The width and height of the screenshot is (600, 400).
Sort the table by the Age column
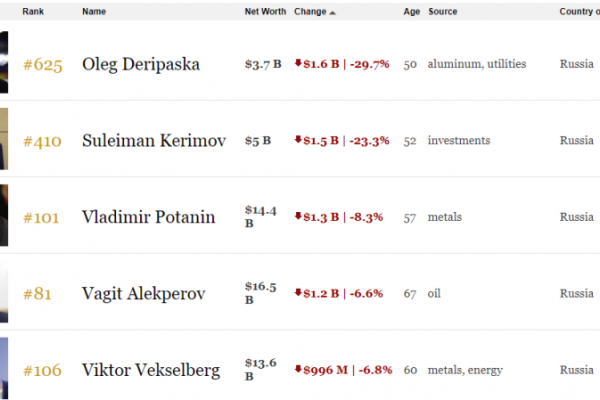(409, 12)
